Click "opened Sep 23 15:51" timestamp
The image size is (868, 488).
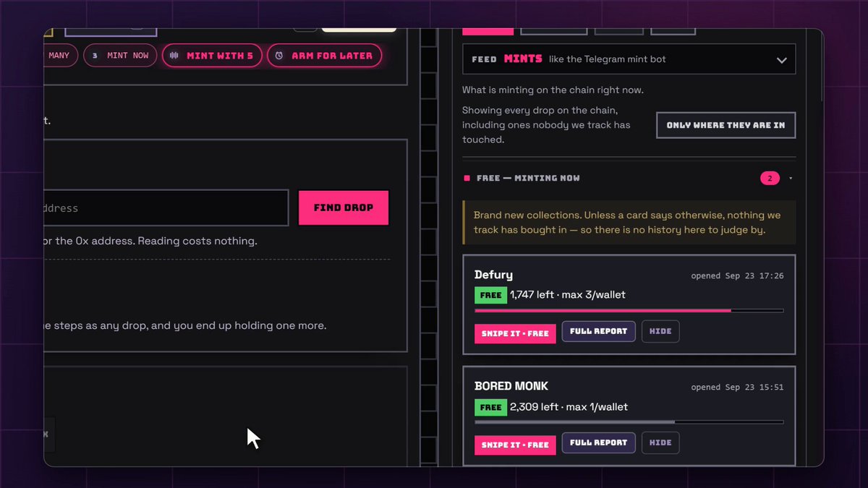pyautogui.click(x=737, y=388)
